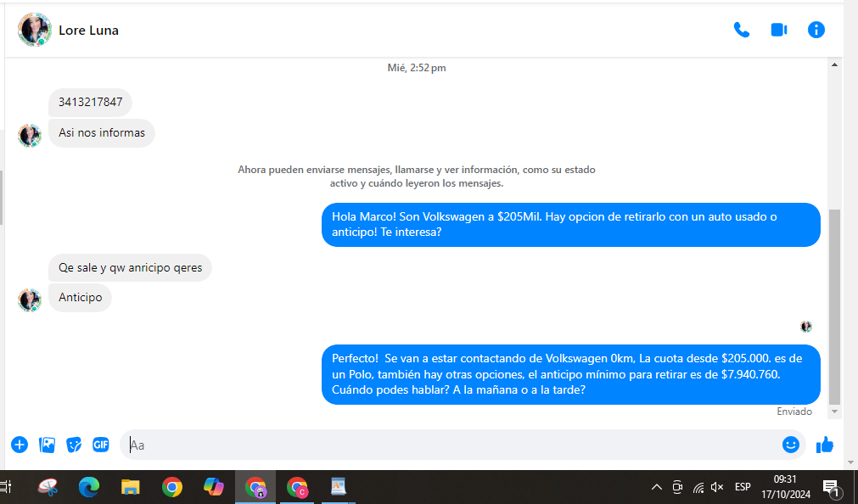The width and height of the screenshot is (858, 504).
Task: Open Microsoft Edge from the taskbar
Action: (x=89, y=486)
